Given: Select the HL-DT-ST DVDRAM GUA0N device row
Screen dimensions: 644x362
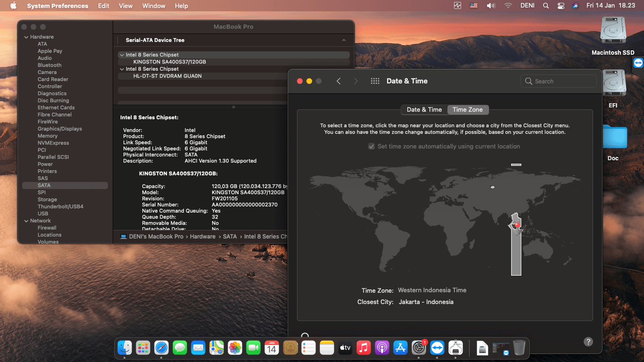Looking at the screenshot, I should coord(234,76).
